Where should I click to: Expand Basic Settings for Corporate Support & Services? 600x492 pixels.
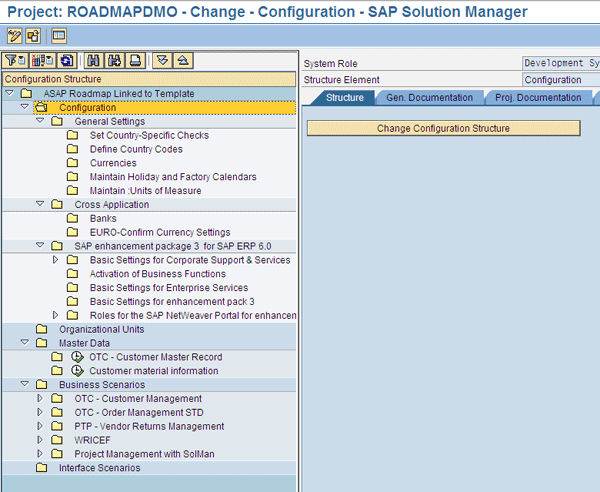[x=55, y=259]
